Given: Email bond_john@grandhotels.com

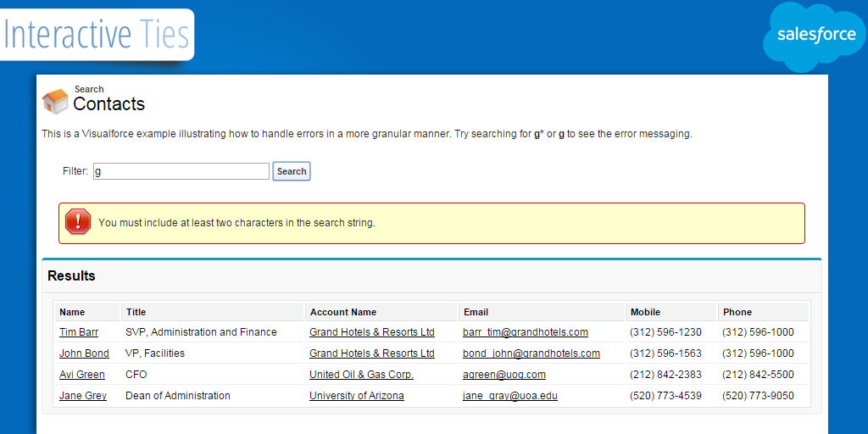Looking at the screenshot, I should (531, 353).
